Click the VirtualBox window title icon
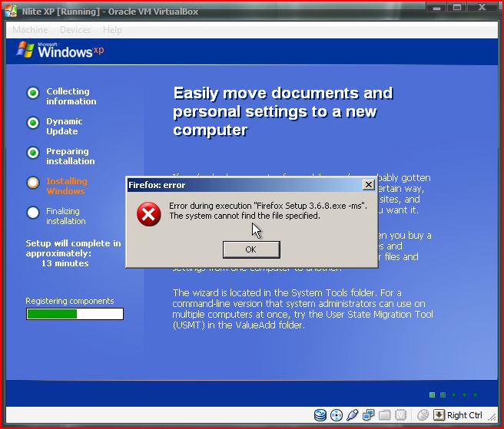Viewport: 504px width, 429px height. point(11,11)
